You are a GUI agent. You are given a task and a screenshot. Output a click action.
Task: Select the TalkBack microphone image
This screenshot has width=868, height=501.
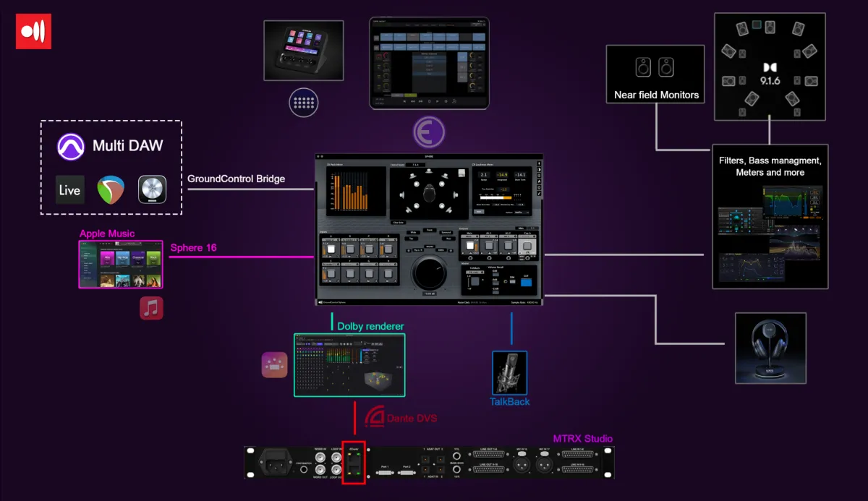coord(510,373)
